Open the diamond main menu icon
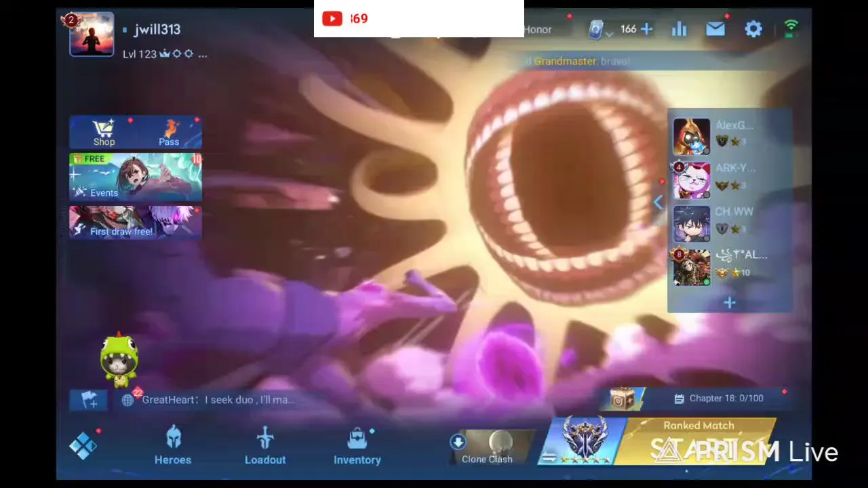This screenshot has height=488, width=868. (x=83, y=446)
